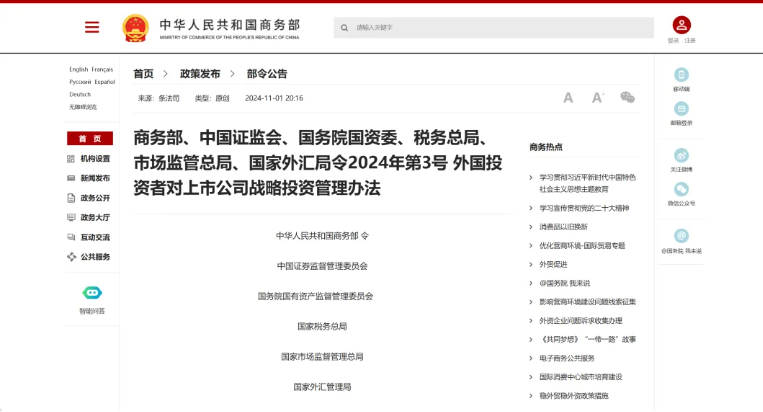Decrease font size with A- icon
This screenshot has width=763, height=412.
568,98
